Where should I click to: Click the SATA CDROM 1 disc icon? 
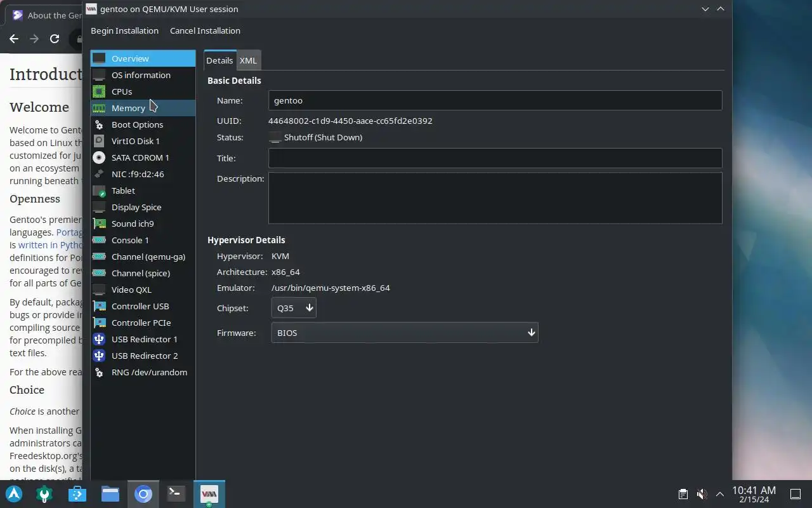[x=99, y=157]
